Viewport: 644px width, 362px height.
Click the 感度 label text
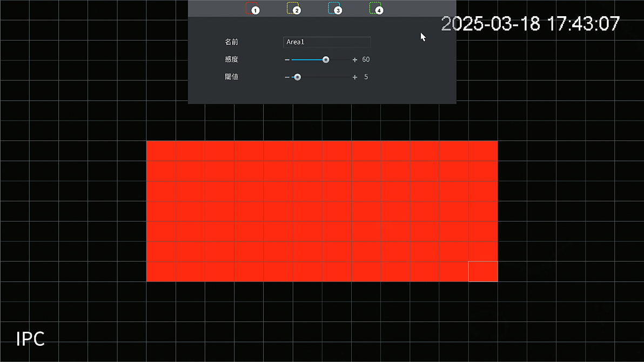coord(231,60)
